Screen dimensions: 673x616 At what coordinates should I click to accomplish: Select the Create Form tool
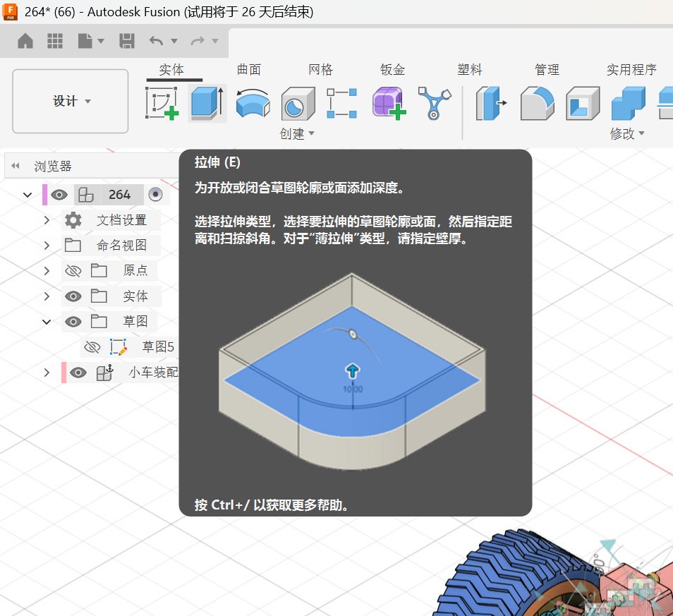389,104
